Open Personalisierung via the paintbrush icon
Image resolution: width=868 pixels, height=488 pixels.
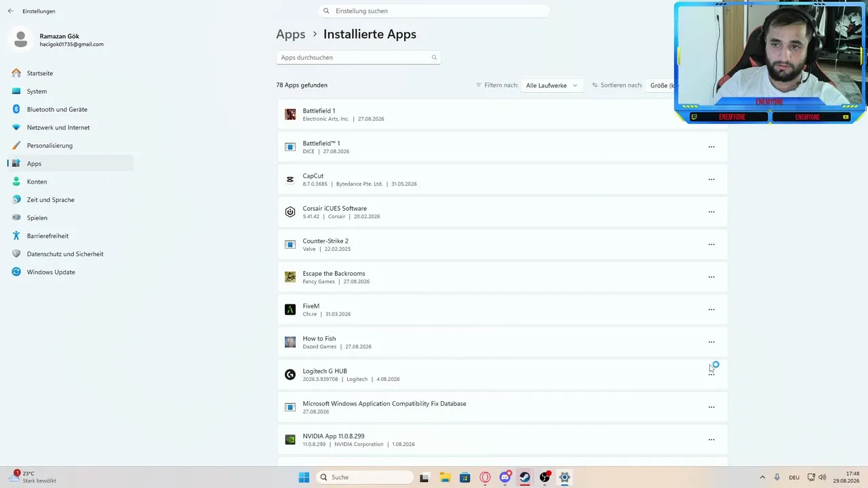coord(16,146)
